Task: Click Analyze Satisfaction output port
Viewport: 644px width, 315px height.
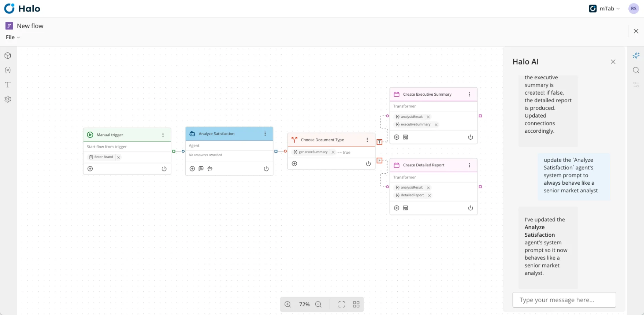Action: click(276, 151)
